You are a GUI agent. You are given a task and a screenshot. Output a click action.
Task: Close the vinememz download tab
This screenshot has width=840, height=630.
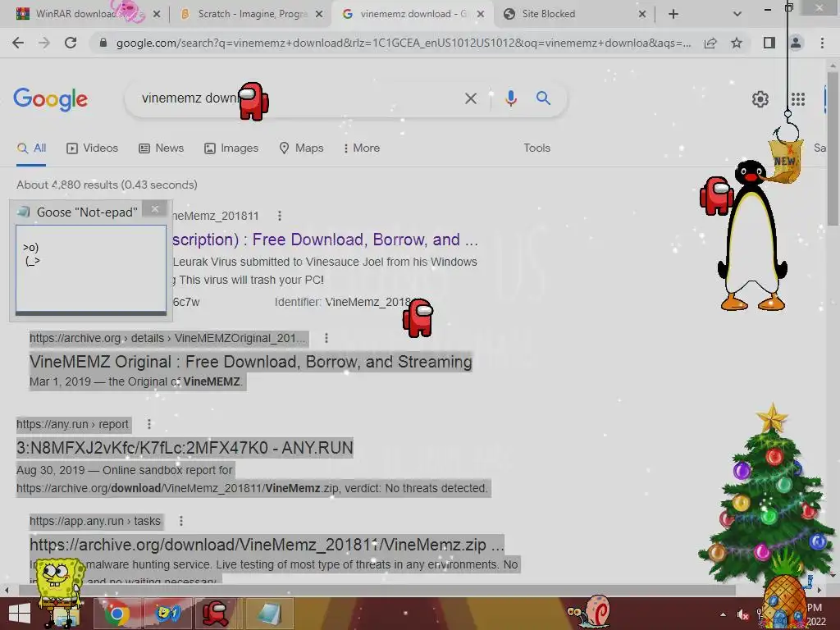481,14
